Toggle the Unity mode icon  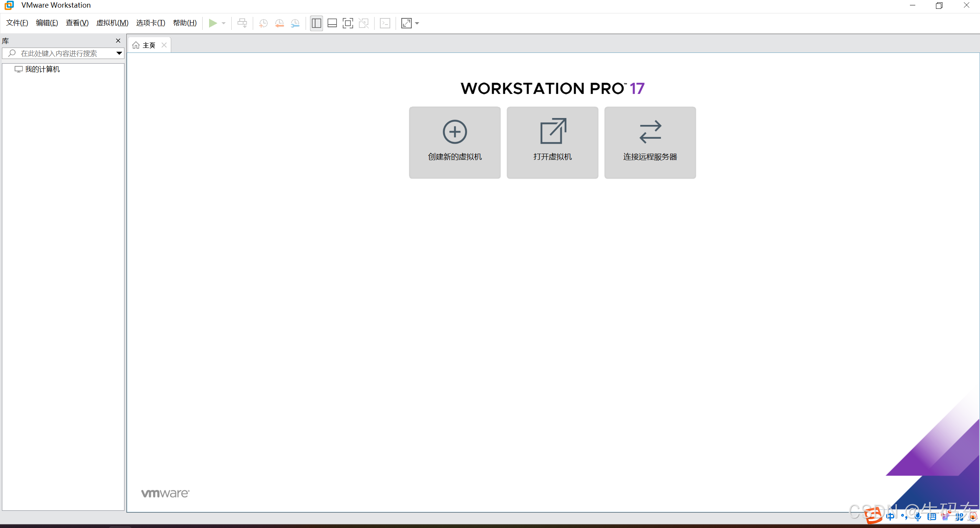point(363,23)
